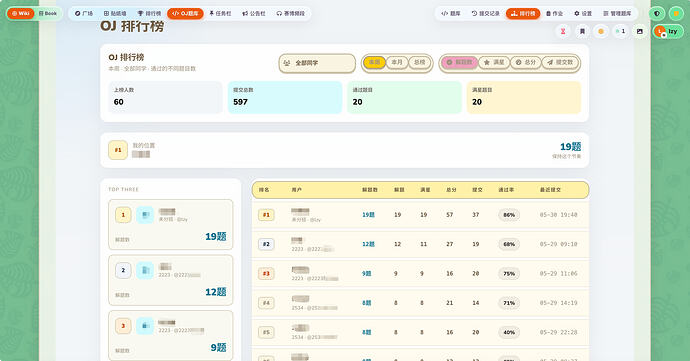Open 19题 link in row #1
The width and height of the screenshot is (690, 361).
click(368, 215)
